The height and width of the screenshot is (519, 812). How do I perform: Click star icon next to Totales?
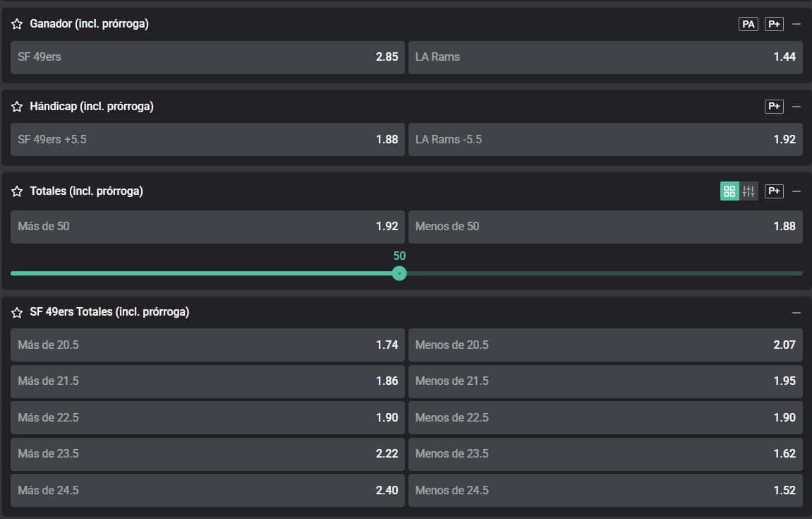[17, 191]
